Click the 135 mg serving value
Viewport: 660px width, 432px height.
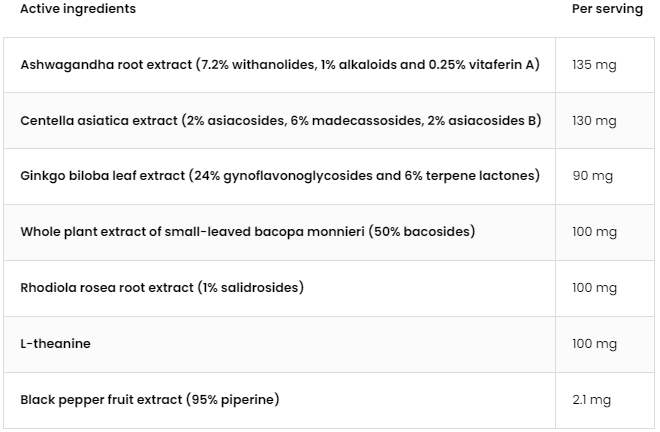(x=594, y=65)
